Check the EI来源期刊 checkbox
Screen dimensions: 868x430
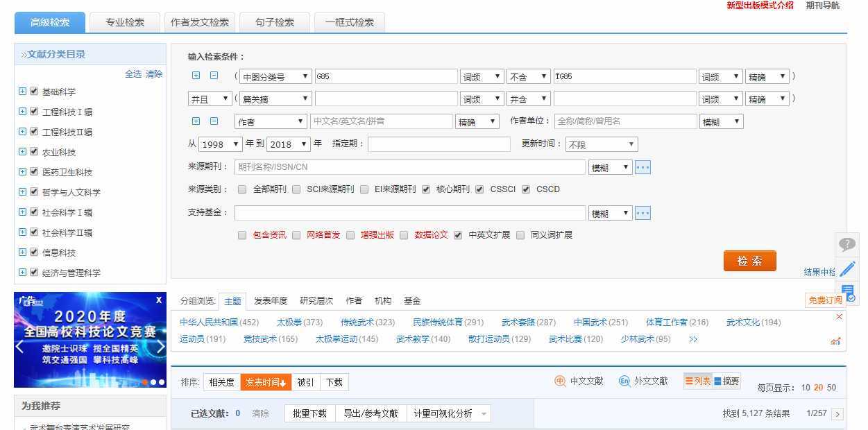pos(364,189)
